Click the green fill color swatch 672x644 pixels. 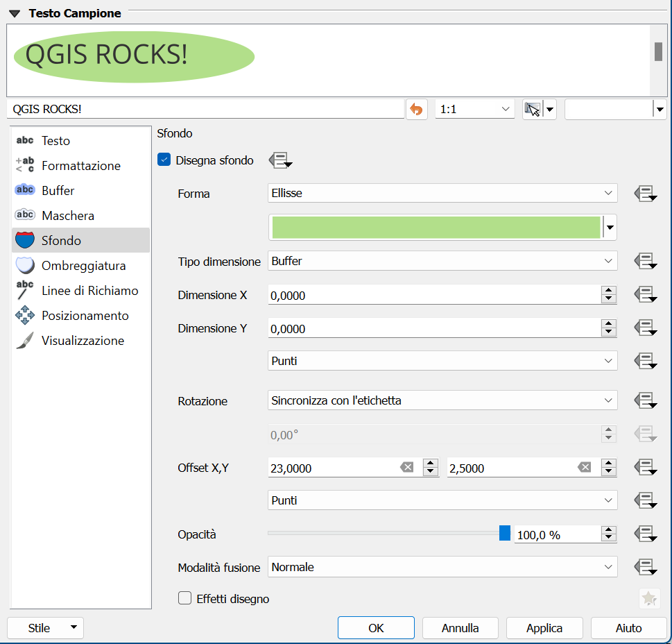click(x=436, y=227)
